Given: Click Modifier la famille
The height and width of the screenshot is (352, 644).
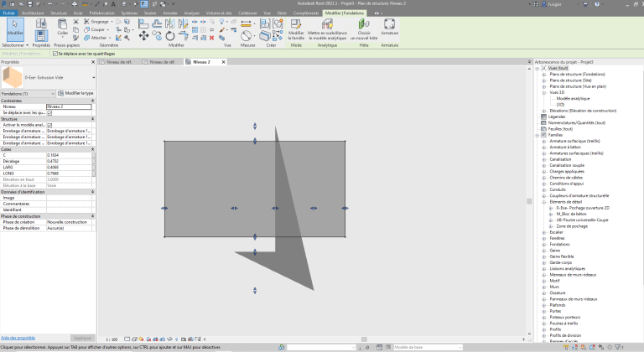Looking at the screenshot, I should click(296, 29).
